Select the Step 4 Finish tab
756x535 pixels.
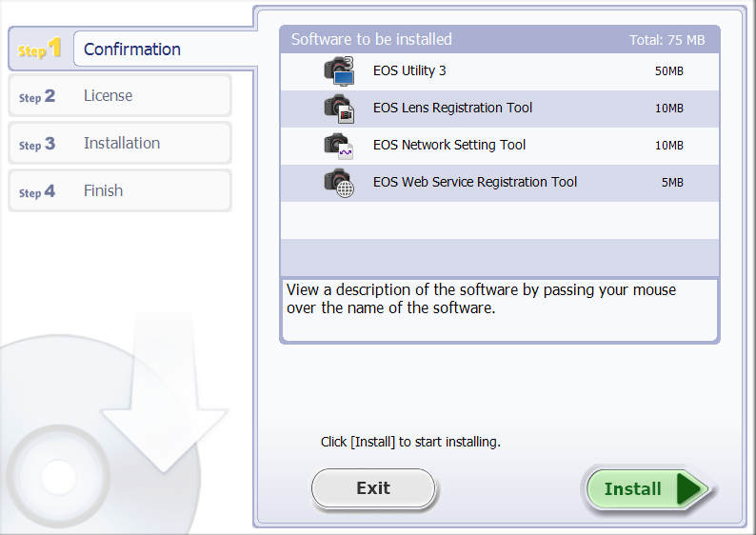pyautogui.click(x=119, y=191)
